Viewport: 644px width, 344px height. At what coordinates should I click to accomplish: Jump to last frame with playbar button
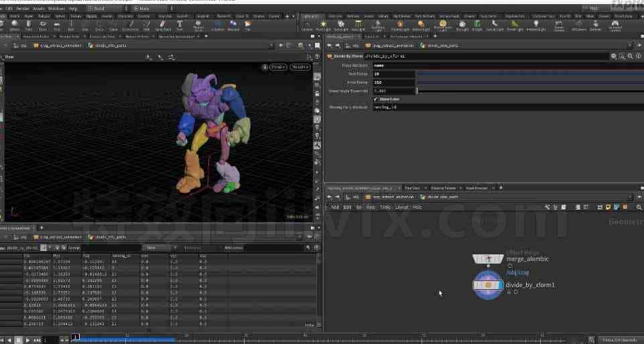pos(37,340)
